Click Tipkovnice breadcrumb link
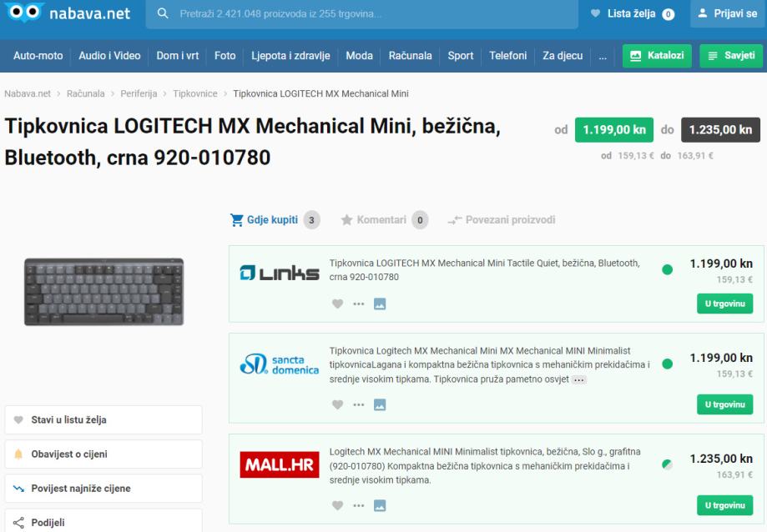 pos(195,93)
